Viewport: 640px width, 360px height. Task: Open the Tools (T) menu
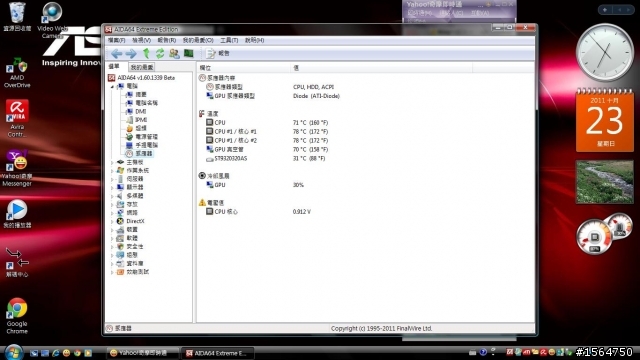[x=229, y=40]
